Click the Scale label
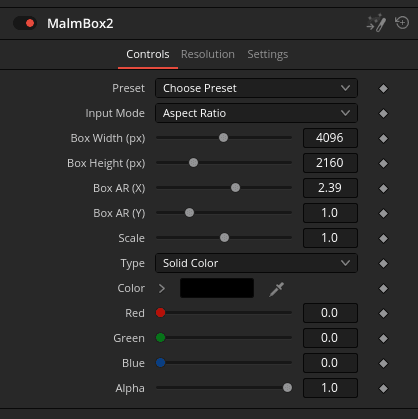418x419 pixels. (x=131, y=238)
